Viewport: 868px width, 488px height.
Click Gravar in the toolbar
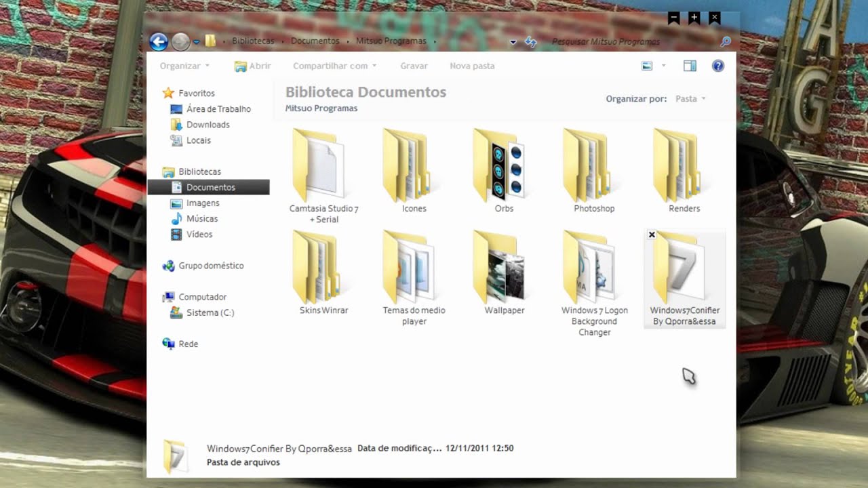[414, 66]
